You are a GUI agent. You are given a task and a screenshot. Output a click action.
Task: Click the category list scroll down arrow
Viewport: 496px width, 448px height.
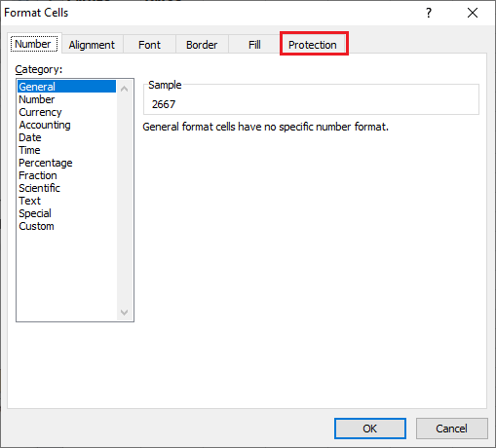pyautogui.click(x=124, y=313)
